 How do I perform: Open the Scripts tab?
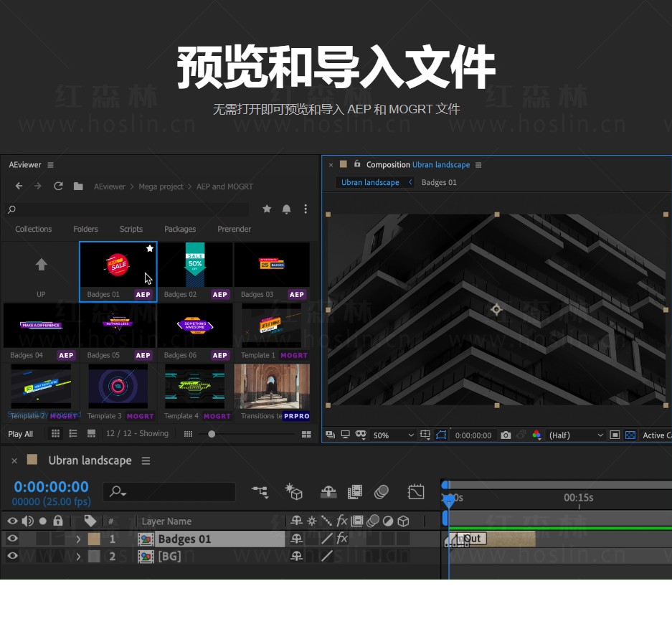(131, 229)
